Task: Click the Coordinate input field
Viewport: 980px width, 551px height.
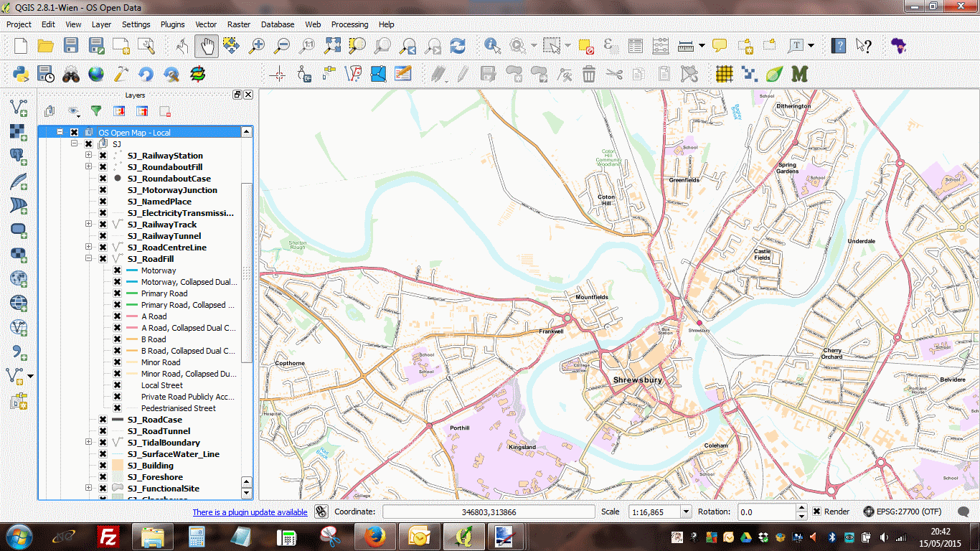Action: (489, 512)
